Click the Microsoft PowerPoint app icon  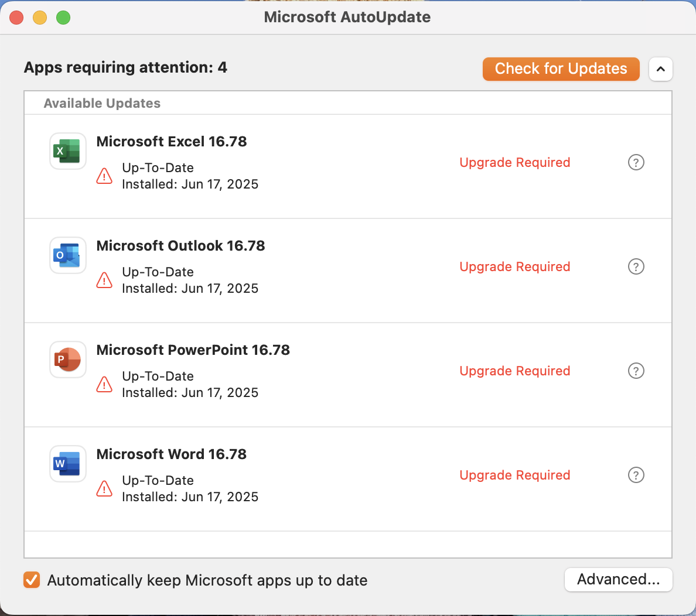(x=67, y=360)
